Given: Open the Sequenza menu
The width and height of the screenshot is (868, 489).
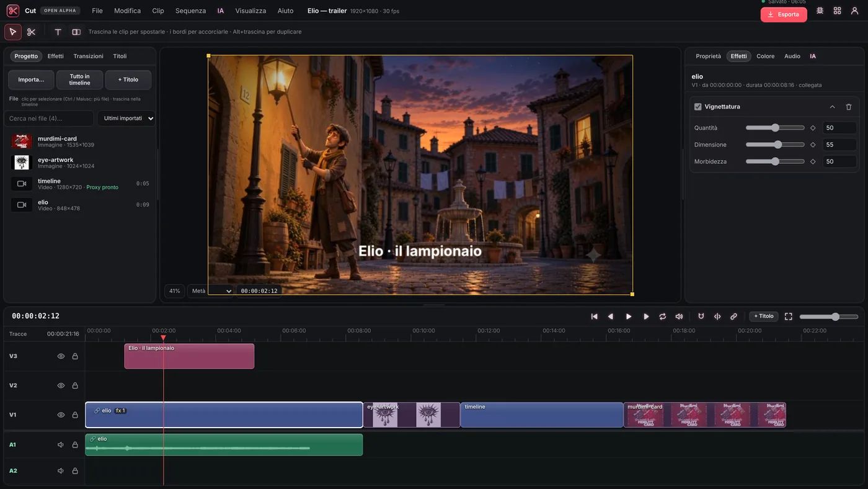Looking at the screenshot, I should point(190,11).
